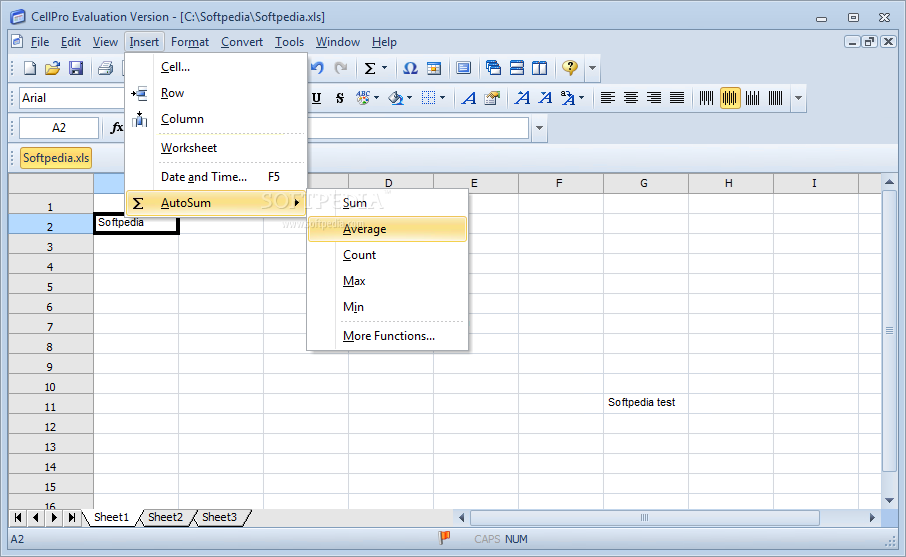Click the change case aA icon

[x=568, y=98]
